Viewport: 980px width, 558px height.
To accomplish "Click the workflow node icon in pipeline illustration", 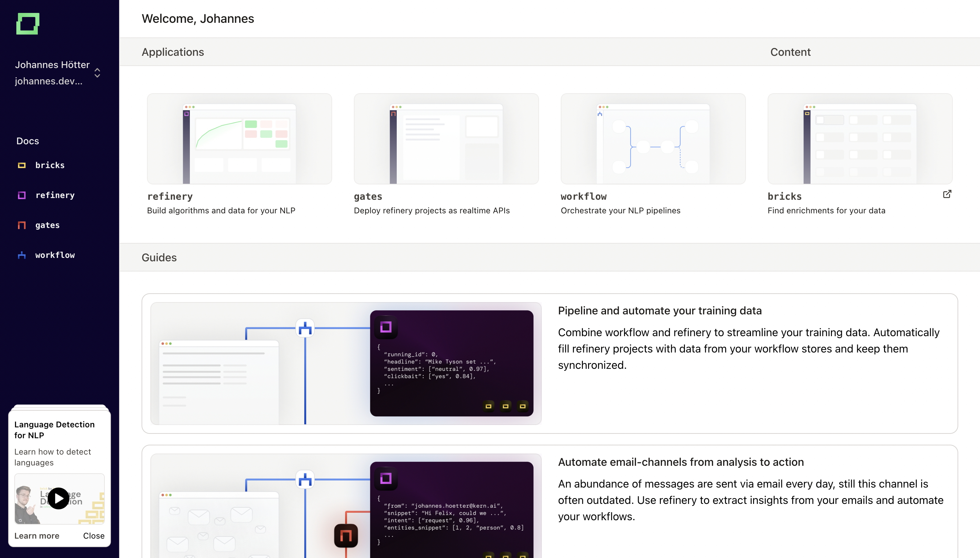I will [x=305, y=328].
